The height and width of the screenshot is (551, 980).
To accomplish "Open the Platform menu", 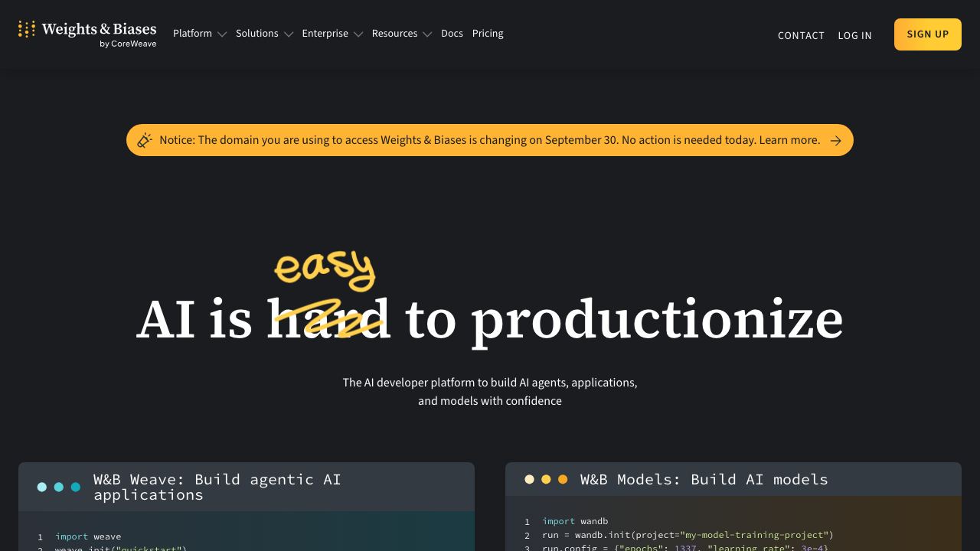I will [192, 34].
